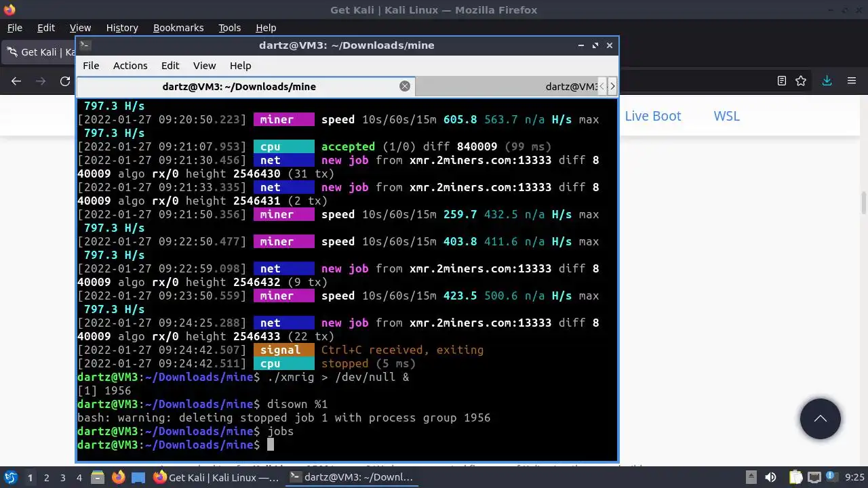Open the Kali applications menu in taskbar
Image resolution: width=868 pixels, height=488 pixels.
point(11,477)
